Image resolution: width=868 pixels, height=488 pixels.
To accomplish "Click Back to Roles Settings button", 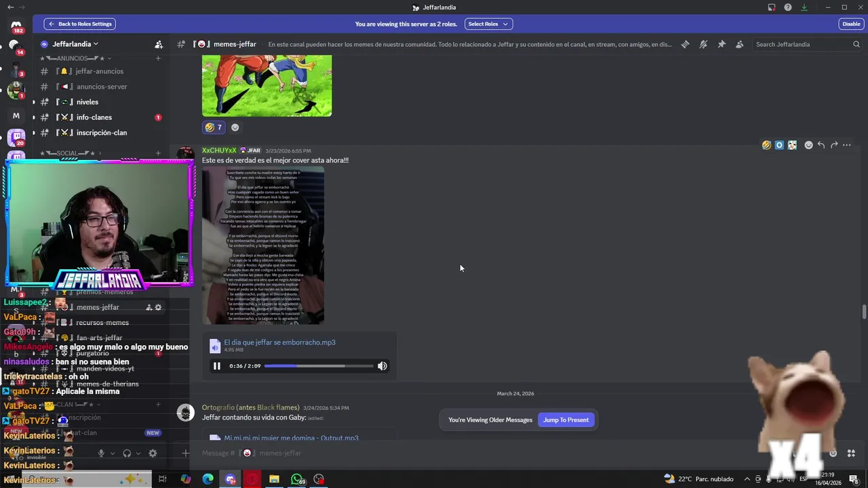I will pos(80,24).
